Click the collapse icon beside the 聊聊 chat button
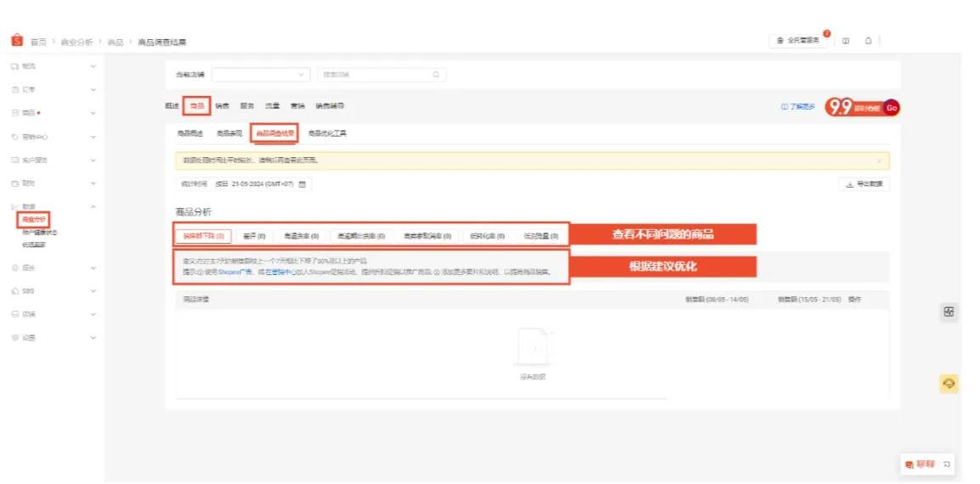This screenshot has height=484, width=980. (x=946, y=464)
